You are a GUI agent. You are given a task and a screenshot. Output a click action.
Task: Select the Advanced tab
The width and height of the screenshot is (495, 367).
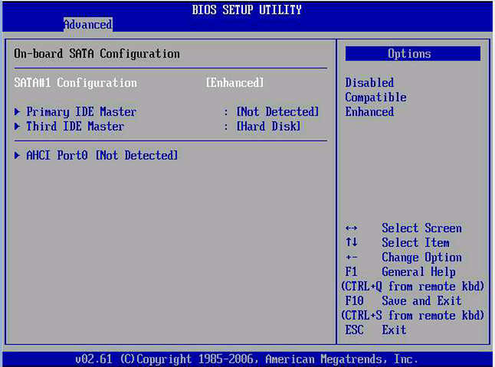pyautogui.click(x=88, y=25)
